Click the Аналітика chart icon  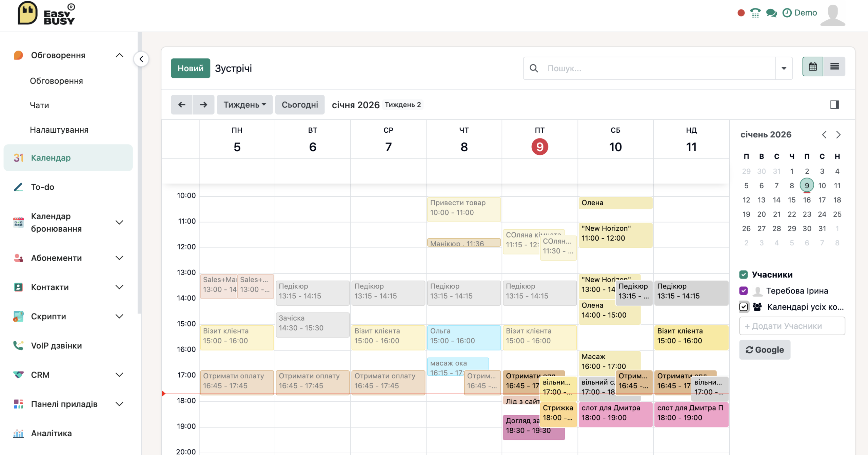click(18, 433)
